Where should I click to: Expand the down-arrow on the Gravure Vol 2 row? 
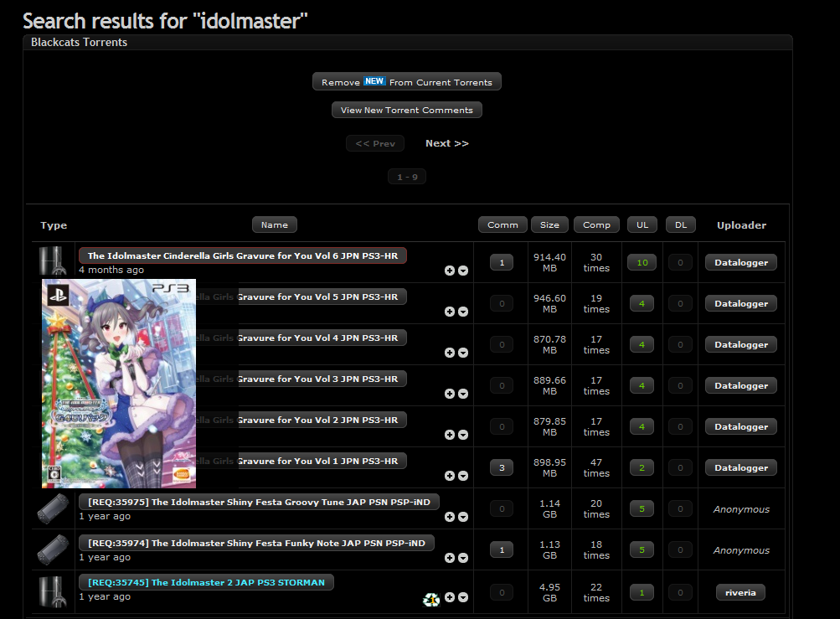(463, 435)
